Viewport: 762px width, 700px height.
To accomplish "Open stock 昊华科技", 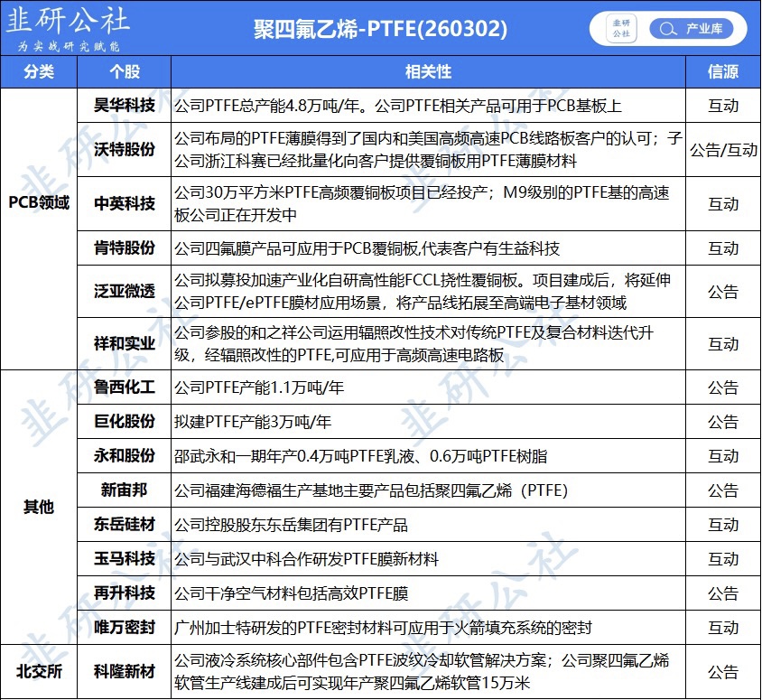I will tap(125, 106).
